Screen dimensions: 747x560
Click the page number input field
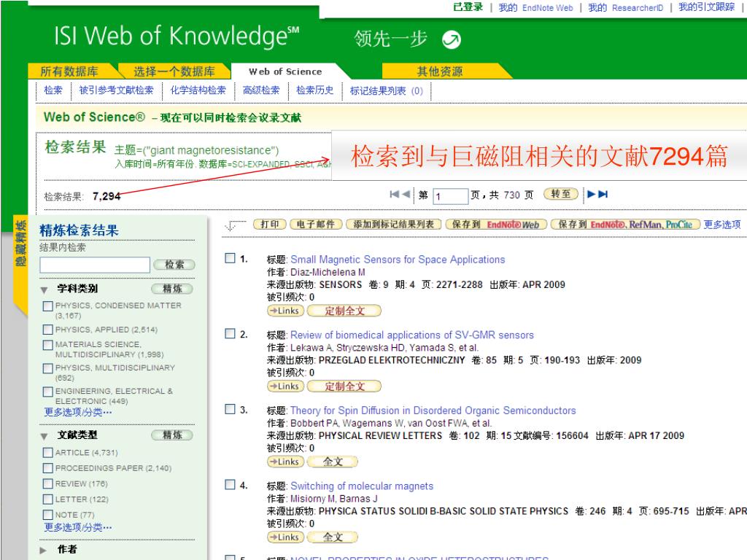[450, 195]
